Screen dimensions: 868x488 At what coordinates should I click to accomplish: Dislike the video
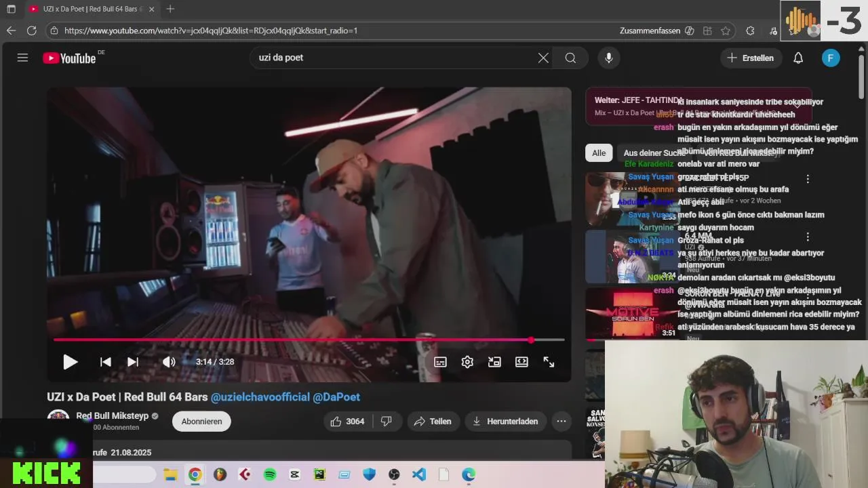coord(386,421)
